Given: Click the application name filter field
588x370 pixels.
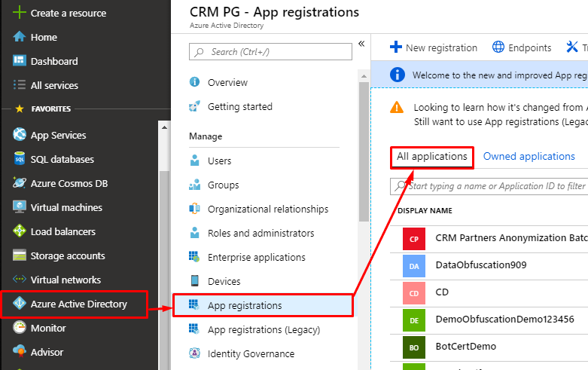Looking at the screenshot, I should point(493,186).
